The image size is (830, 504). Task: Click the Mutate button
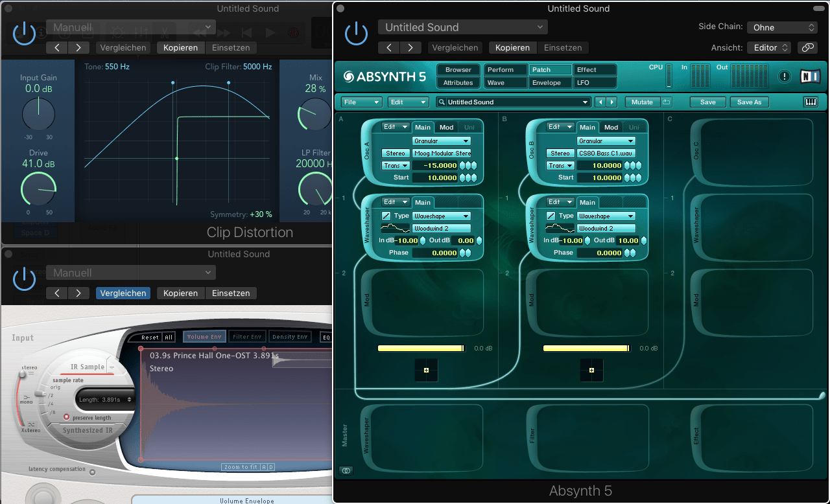coord(642,102)
